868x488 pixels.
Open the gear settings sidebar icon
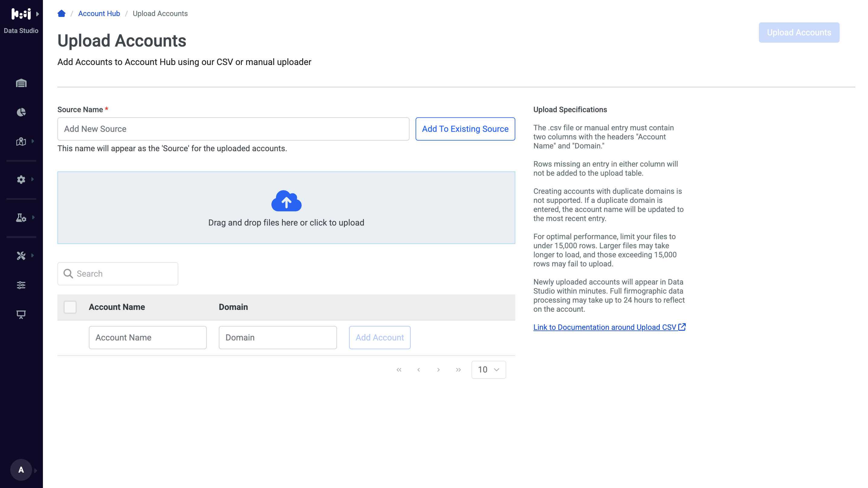[21, 180]
